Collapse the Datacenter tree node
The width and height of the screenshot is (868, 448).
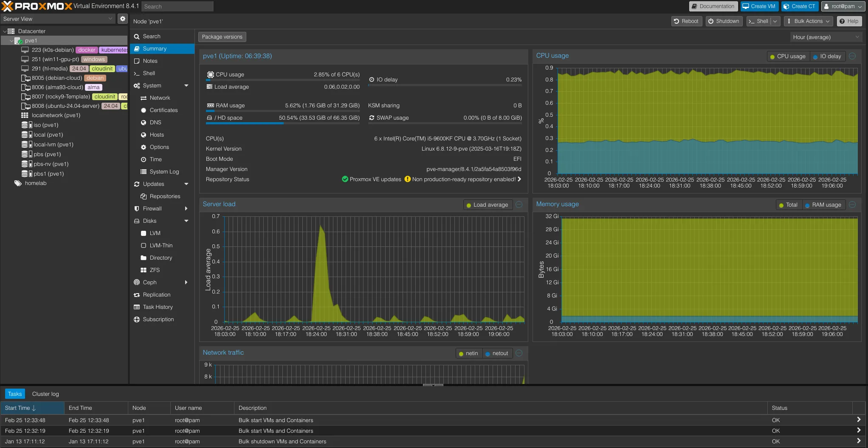(5, 31)
